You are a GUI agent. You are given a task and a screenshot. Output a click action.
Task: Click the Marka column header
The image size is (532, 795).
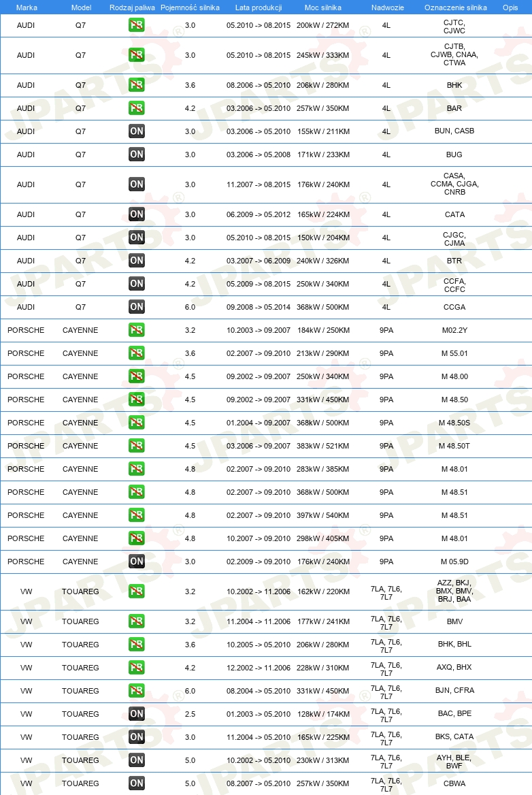pos(27,7)
